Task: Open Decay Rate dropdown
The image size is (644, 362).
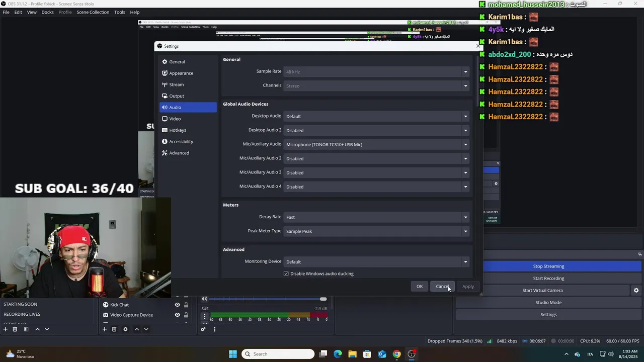Action: tap(377, 217)
